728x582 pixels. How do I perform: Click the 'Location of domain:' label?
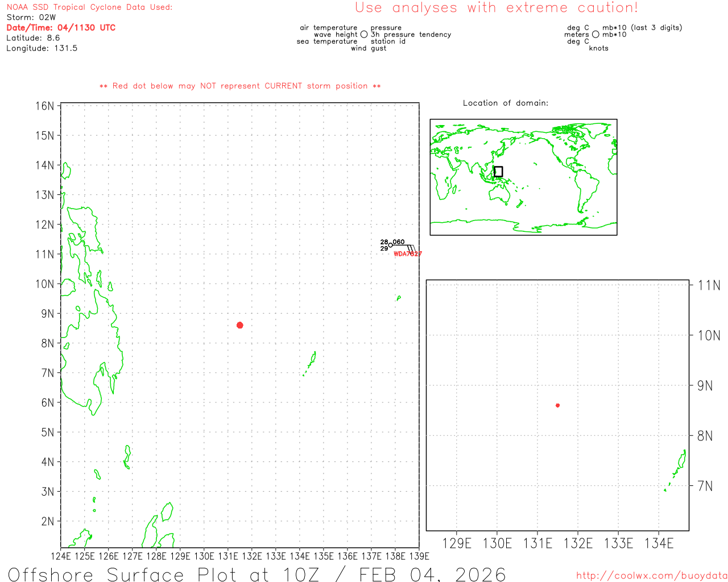point(505,103)
